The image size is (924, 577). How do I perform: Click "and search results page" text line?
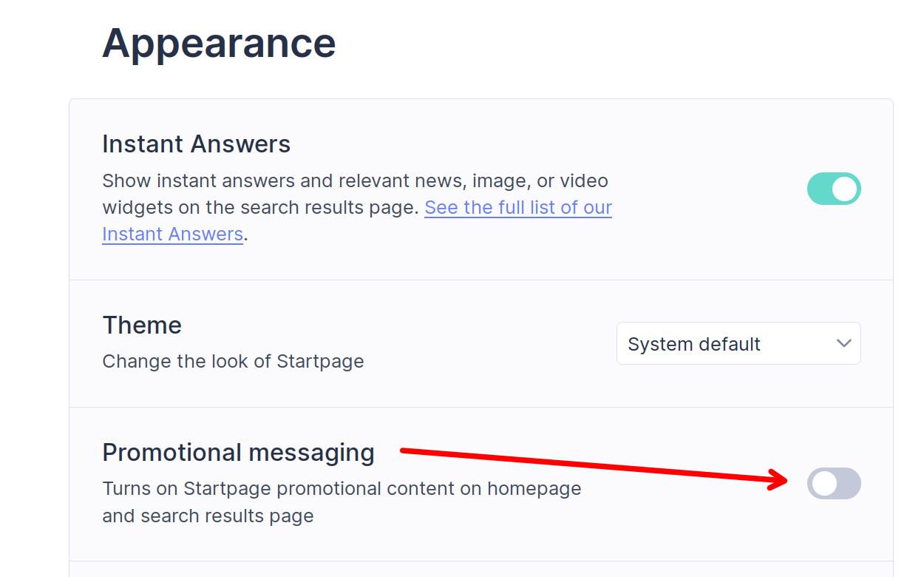pyautogui.click(x=208, y=516)
